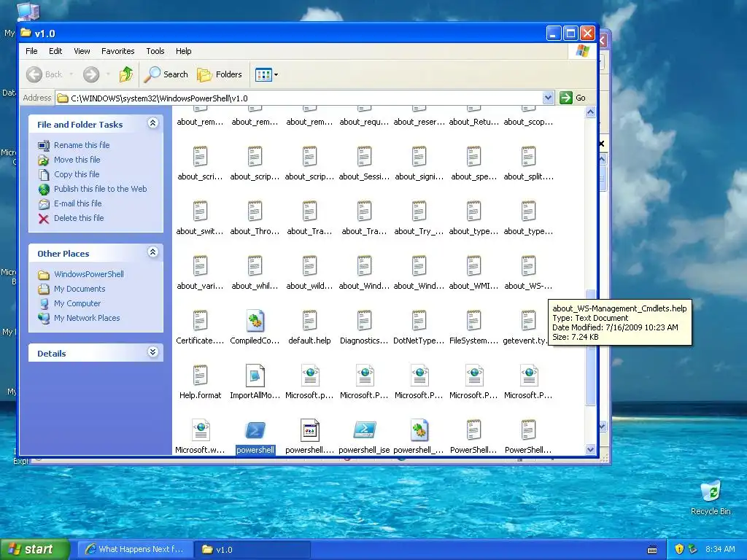Open My Computer link in Other Places
Screen dimensions: 747x560
pos(77,303)
